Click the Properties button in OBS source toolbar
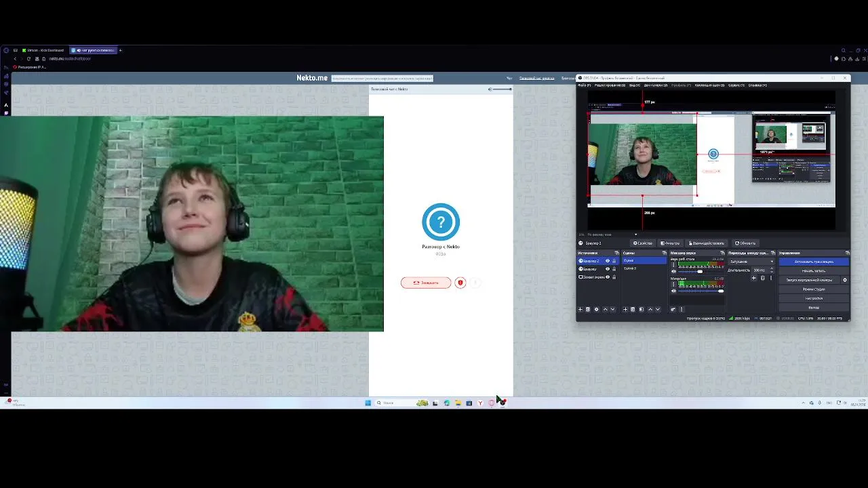Image resolution: width=868 pixels, height=488 pixels. 643,243
